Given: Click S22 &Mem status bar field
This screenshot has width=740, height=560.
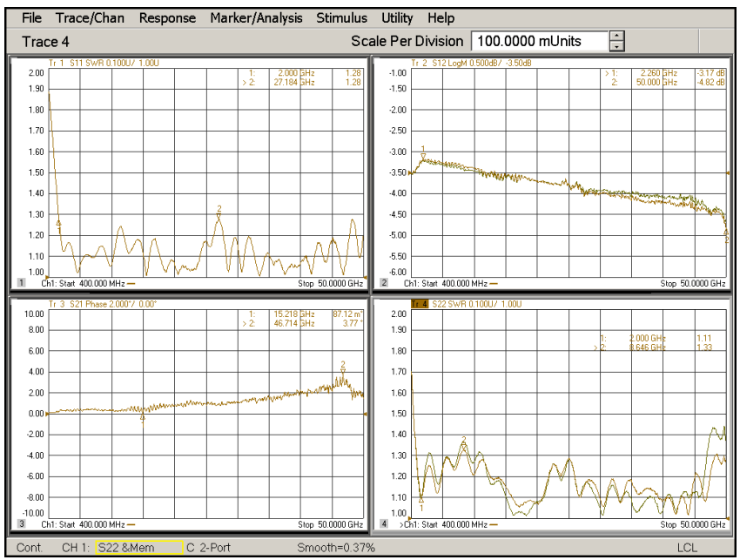Looking at the screenshot, I should [138, 548].
